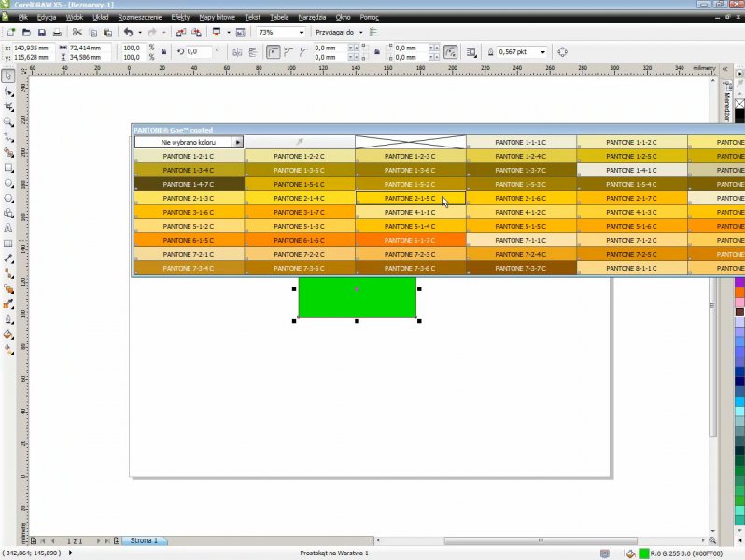Image resolution: width=745 pixels, height=560 pixels.
Task: Select the Basic Shapes tool
Action: click(x=8, y=213)
